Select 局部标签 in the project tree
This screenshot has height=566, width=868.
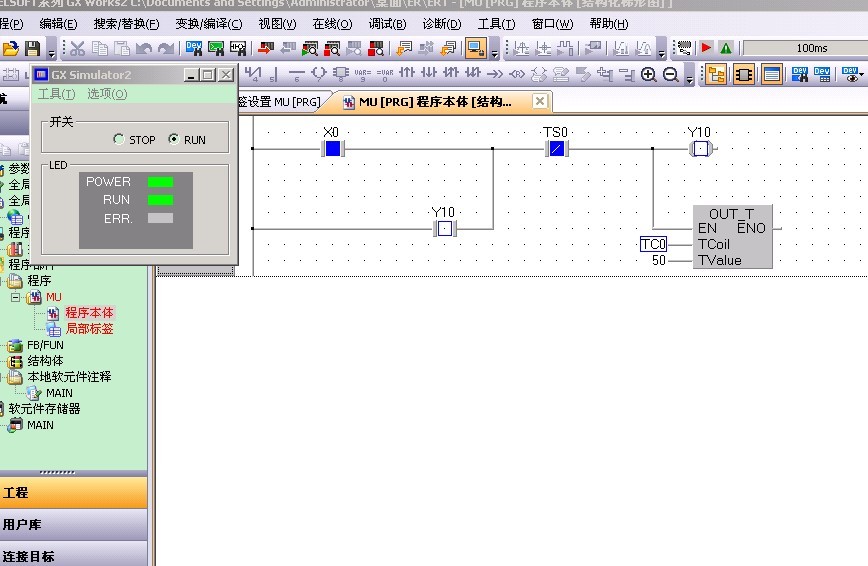(x=89, y=329)
